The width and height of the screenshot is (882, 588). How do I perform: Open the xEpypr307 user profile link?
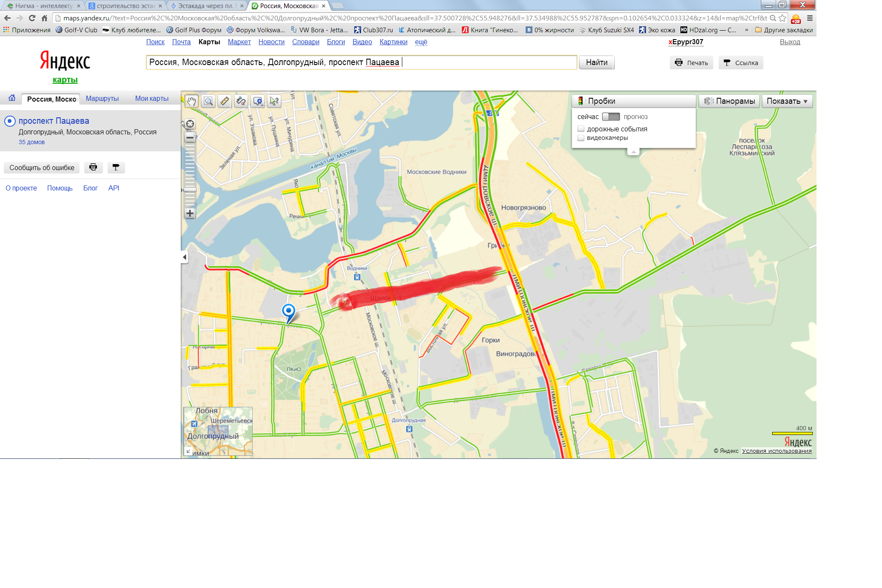tap(686, 42)
